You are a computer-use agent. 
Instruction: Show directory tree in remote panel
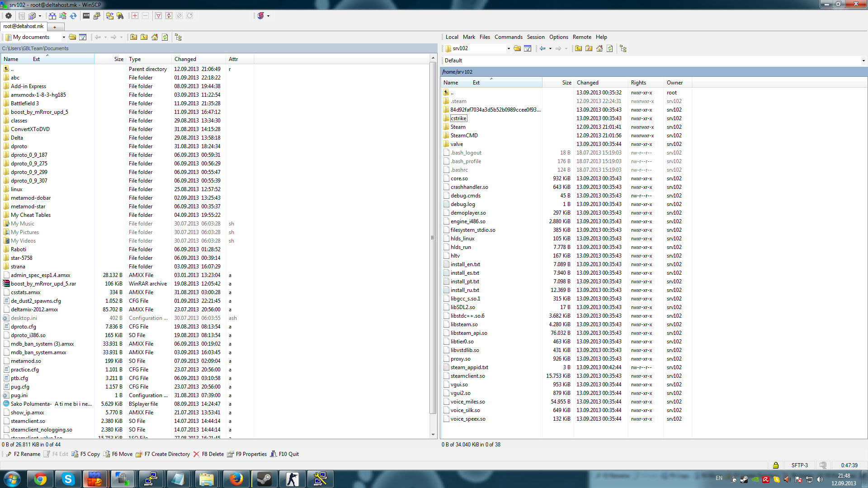click(623, 48)
